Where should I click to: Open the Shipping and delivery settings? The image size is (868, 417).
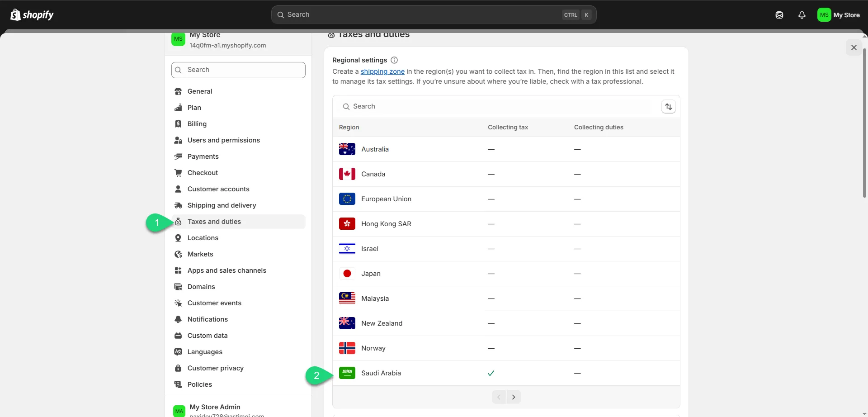pyautogui.click(x=222, y=205)
